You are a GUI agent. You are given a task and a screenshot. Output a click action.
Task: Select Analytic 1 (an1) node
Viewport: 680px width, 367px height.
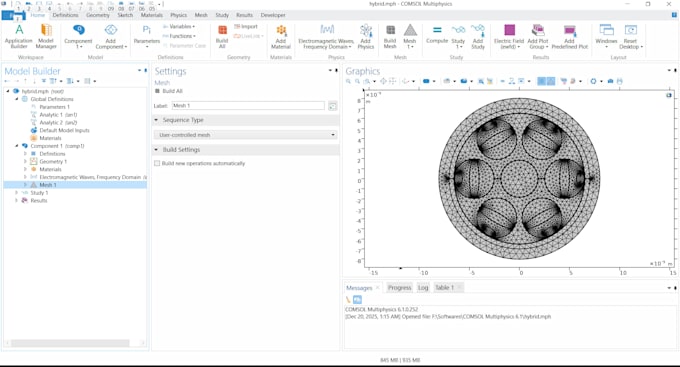coord(58,115)
